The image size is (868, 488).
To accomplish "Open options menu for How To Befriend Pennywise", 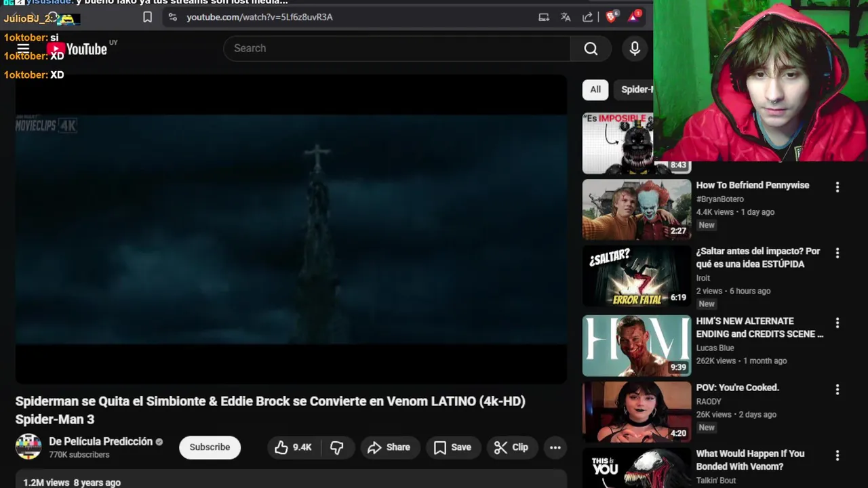I will click(x=837, y=187).
